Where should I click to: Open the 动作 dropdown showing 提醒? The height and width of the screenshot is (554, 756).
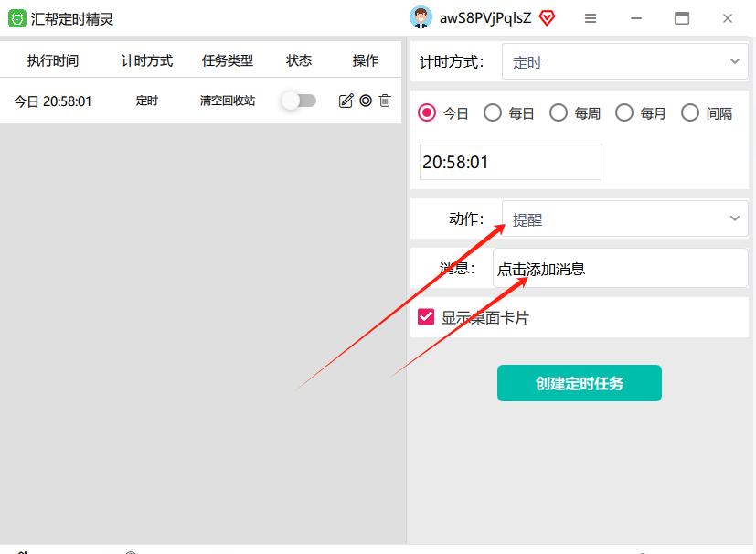(624, 218)
